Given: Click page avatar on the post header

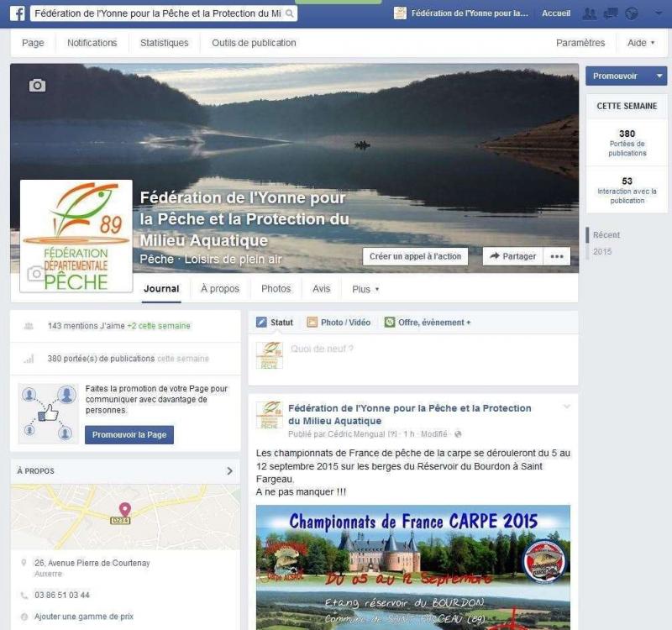Looking at the screenshot, I should tap(269, 415).
